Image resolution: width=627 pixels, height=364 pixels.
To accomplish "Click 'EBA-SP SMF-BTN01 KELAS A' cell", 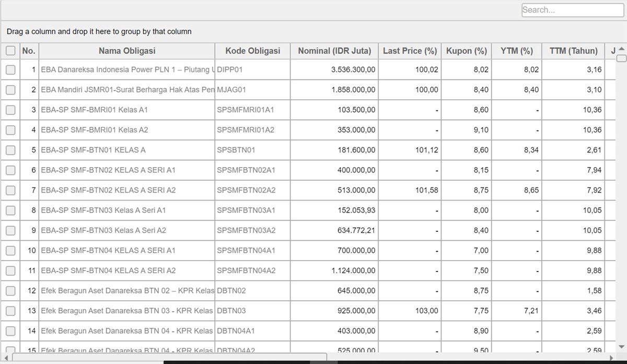I will pyautogui.click(x=127, y=150).
